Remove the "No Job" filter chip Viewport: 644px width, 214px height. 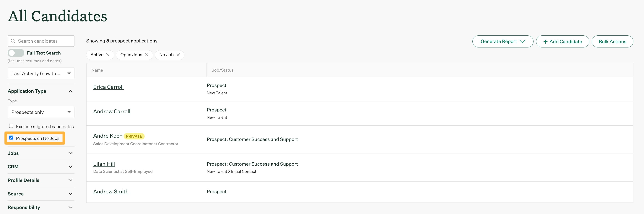click(178, 55)
